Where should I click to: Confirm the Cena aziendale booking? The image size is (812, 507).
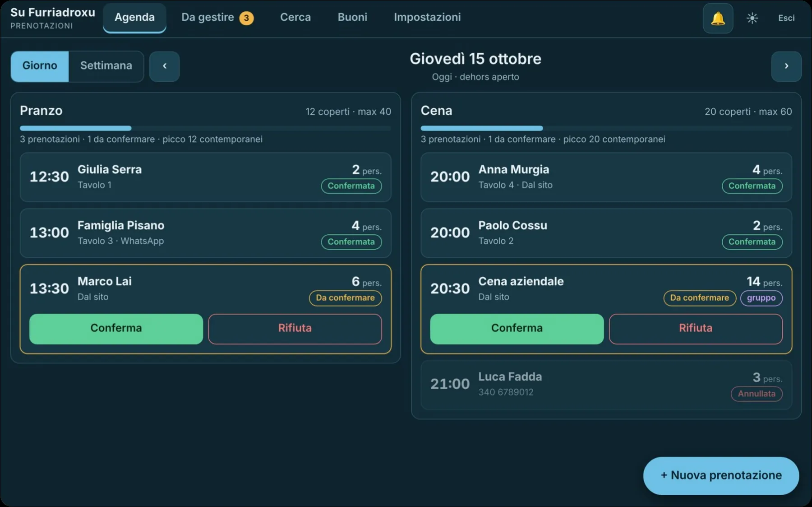click(517, 329)
